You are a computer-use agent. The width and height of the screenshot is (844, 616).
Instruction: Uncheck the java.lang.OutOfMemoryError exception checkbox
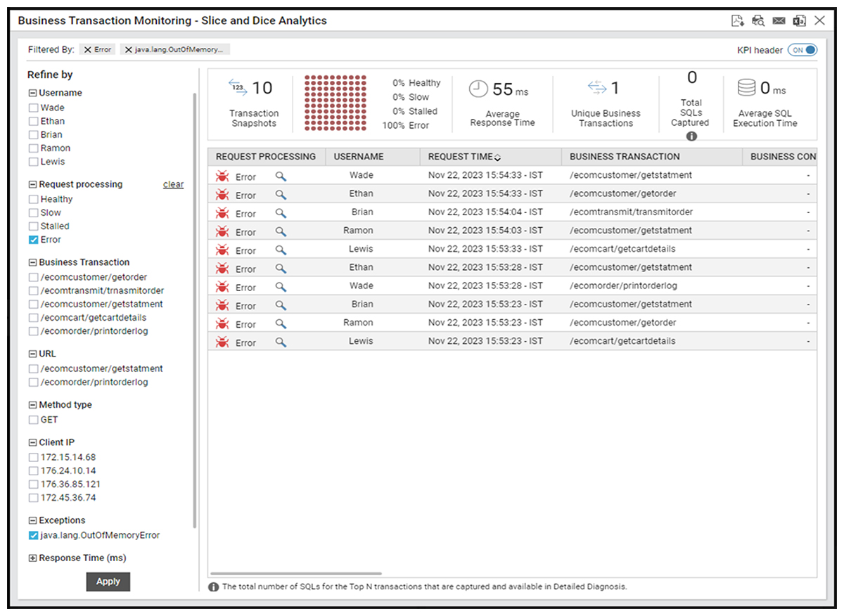tap(33, 536)
